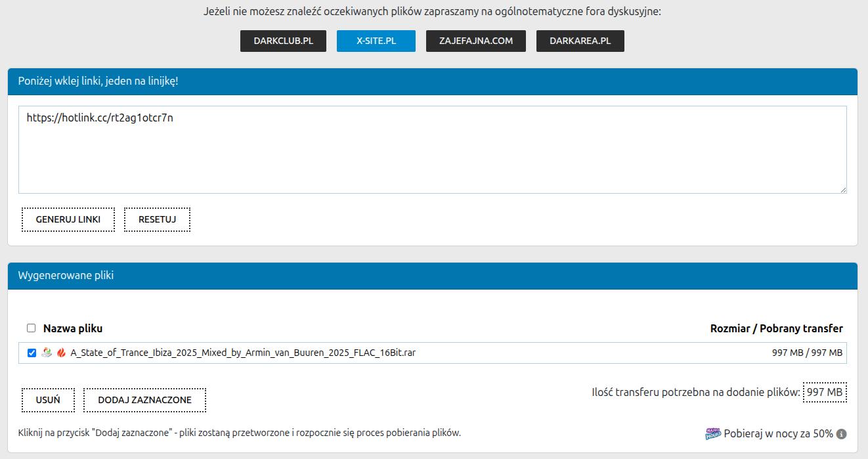Screen dimensions: 868x459
Task: Click the textarea resize handle corner
Action: pyautogui.click(x=842, y=189)
